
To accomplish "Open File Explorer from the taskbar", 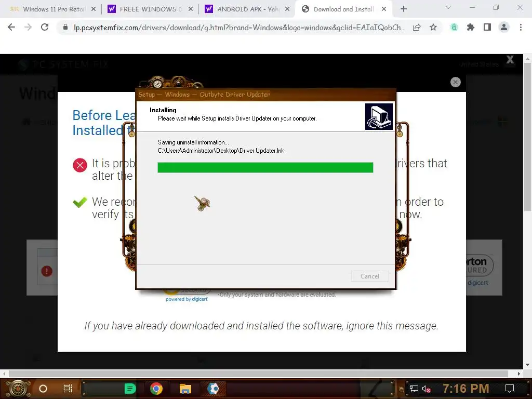I will point(185,389).
